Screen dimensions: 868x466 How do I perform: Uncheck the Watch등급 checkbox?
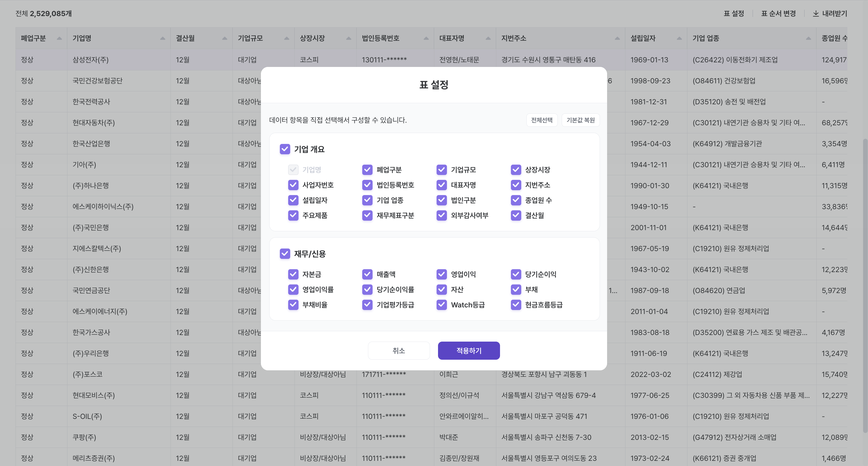point(441,305)
